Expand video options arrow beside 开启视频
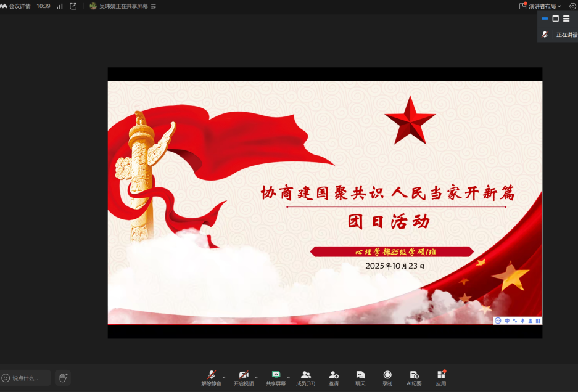Image resolution: width=578 pixels, height=392 pixels. 256,377
